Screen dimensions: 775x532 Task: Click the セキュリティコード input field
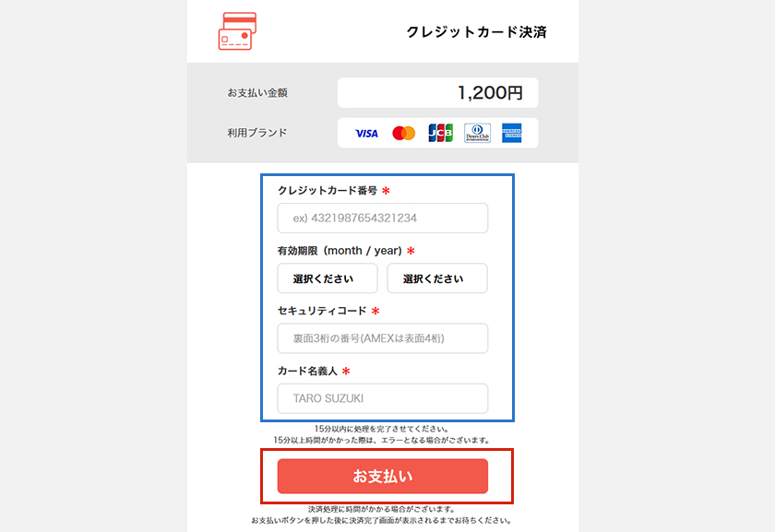pyautogui.click(x=382, y=338)
